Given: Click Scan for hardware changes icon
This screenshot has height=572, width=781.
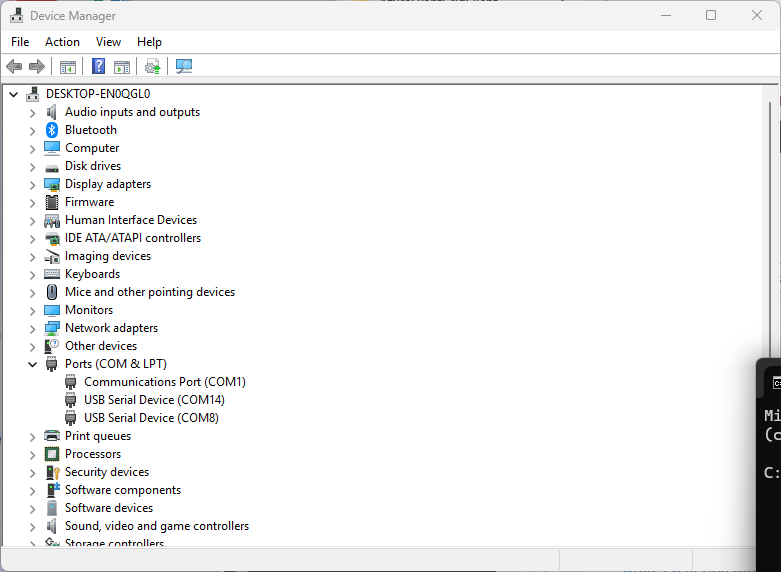Looking at the screenshot, I should tap(184, 67).
